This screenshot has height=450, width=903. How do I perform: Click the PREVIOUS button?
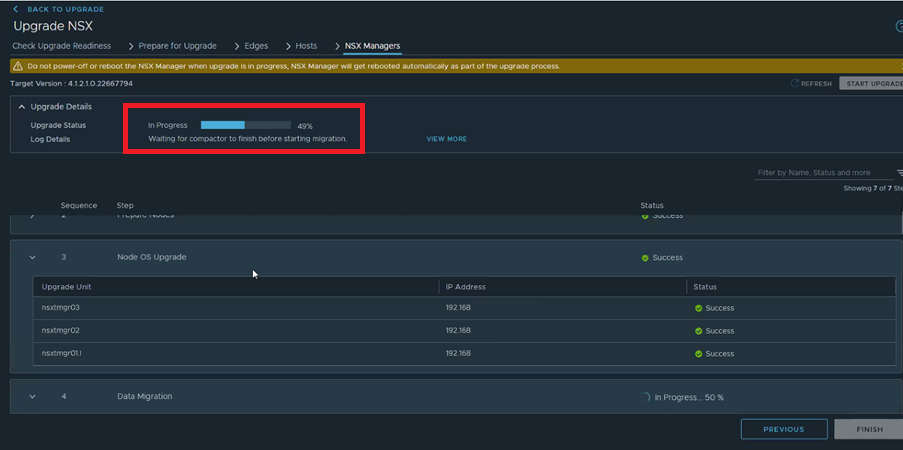coord(784,429)
